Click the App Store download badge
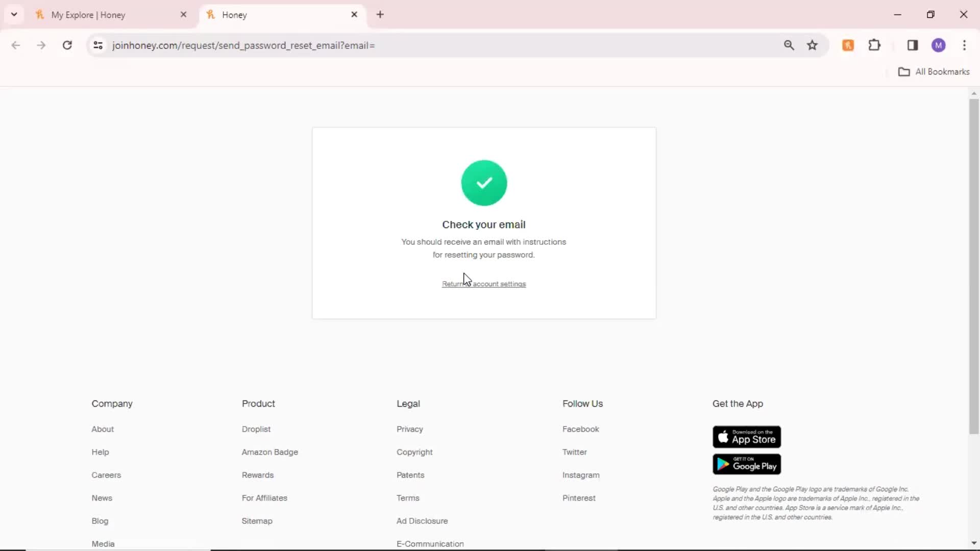The width and height of the screenshot is (980, 551). tap(746, 436)
